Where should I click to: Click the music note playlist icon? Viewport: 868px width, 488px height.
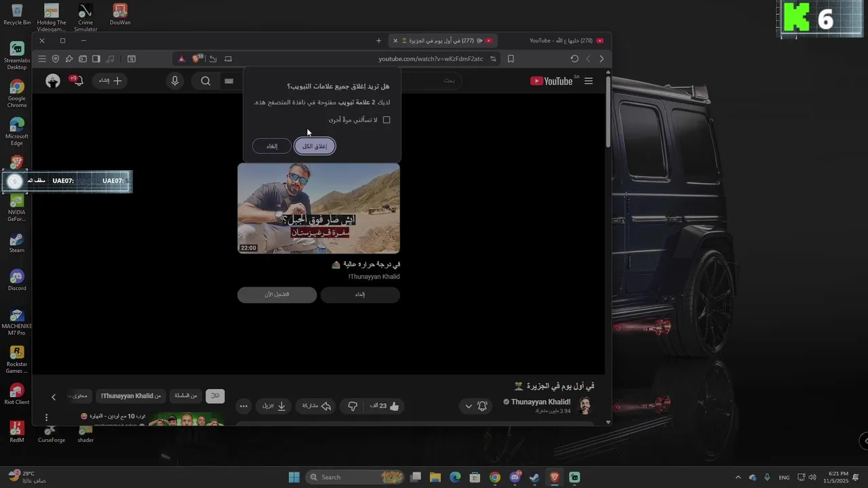click(111, 59)
